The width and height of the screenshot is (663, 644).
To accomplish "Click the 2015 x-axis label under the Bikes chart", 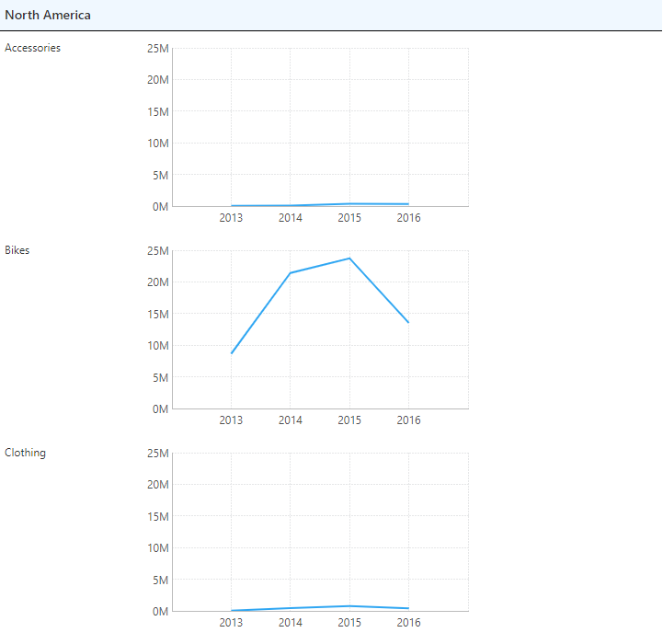I will 349,420.
